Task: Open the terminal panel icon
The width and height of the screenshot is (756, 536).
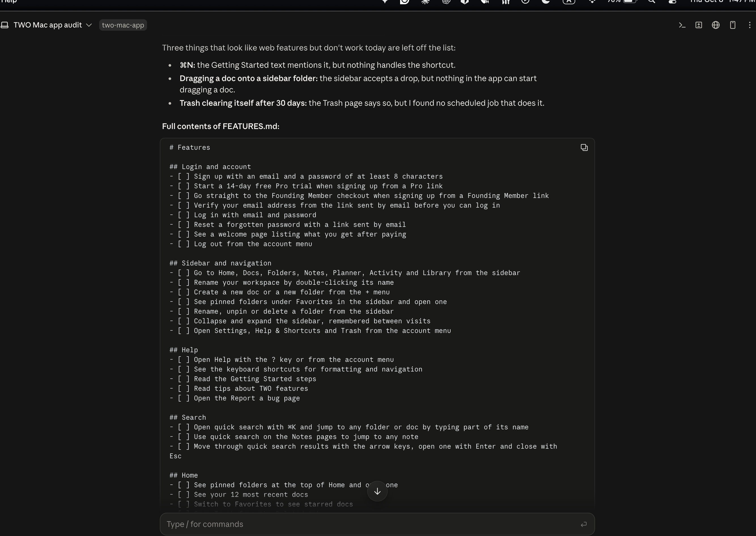Action: pyautogui.click(x=682, y=25)
